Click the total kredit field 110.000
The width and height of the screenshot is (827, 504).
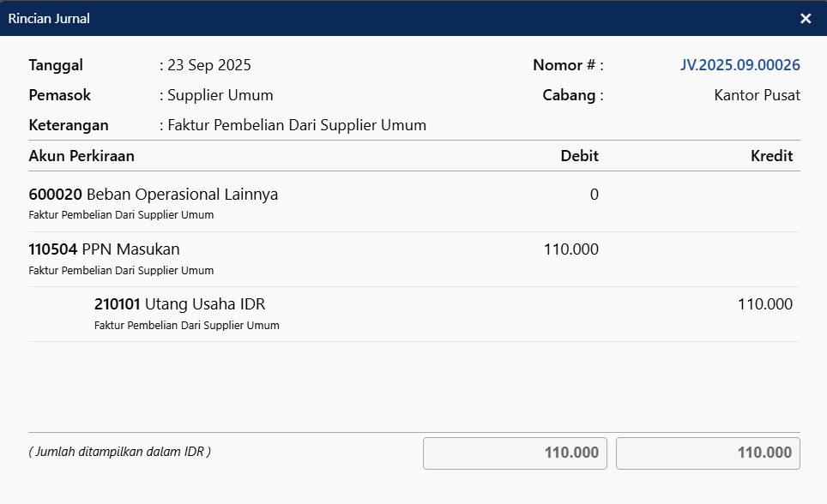[708, 453]
